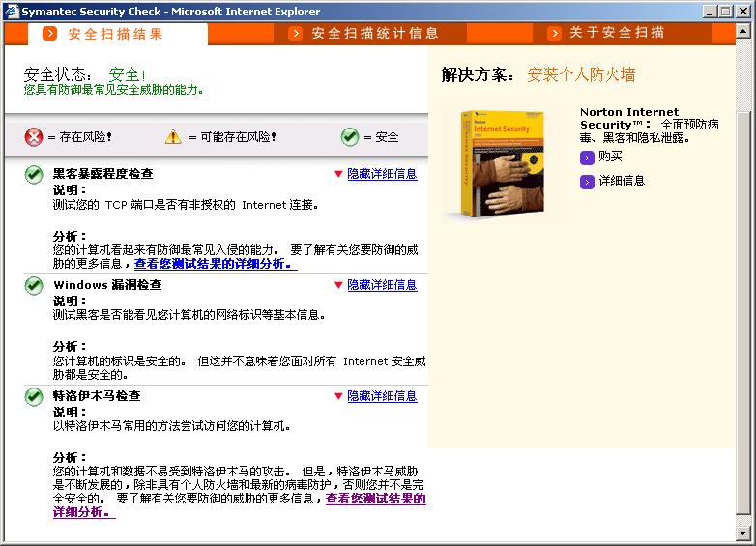756x546 pixels.
Task: Click the 安装个人防火墙 solution heading
Action: click(581, 74)
